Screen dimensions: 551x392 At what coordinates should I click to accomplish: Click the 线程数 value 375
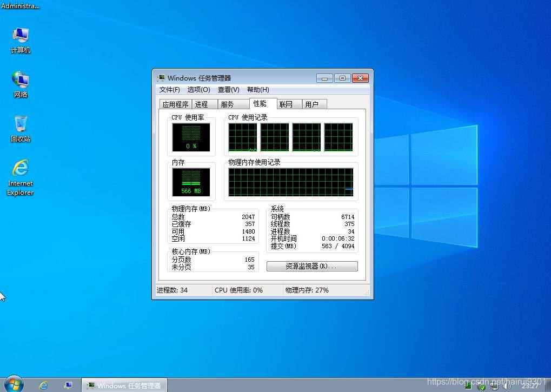[x=349, y=224]
